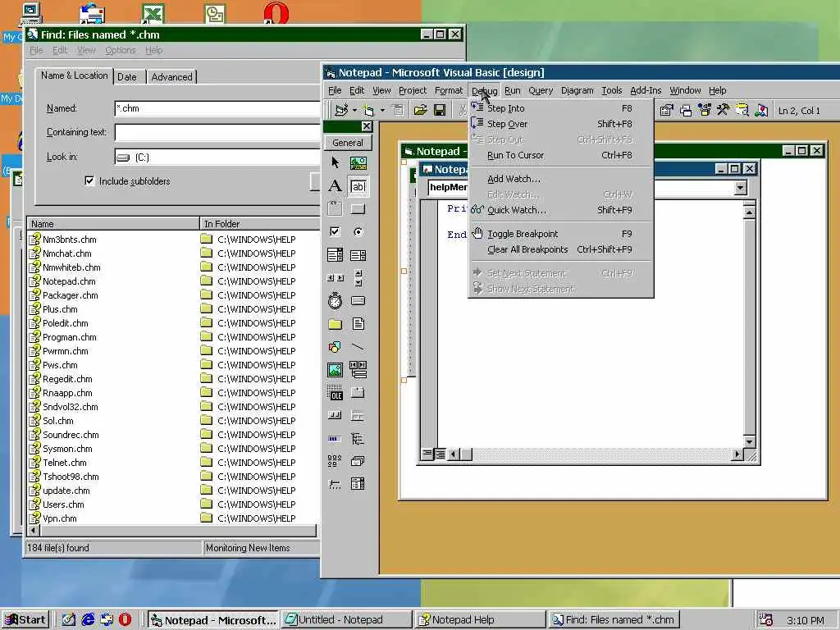Click the In Folder column header
The image size is (840, 630).
point(260,224)
